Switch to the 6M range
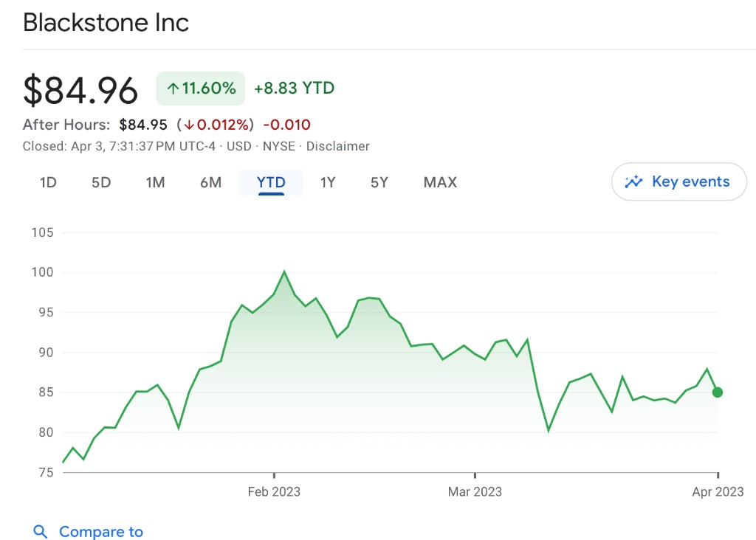 click(x=210, y=182)
